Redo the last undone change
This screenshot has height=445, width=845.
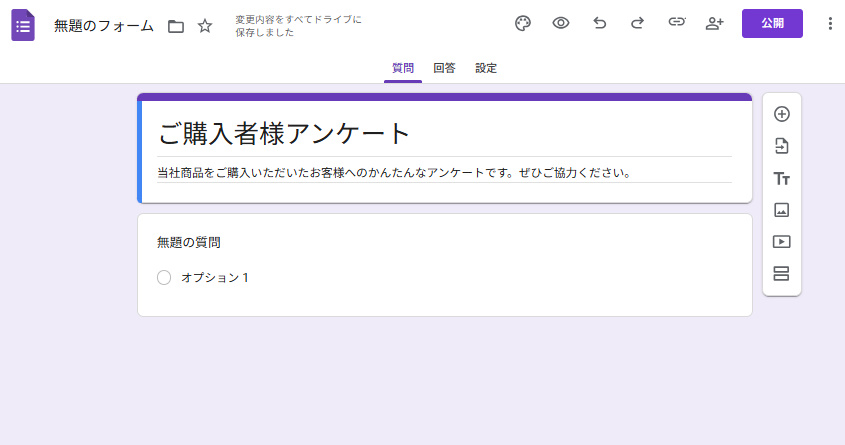point(638,24)
